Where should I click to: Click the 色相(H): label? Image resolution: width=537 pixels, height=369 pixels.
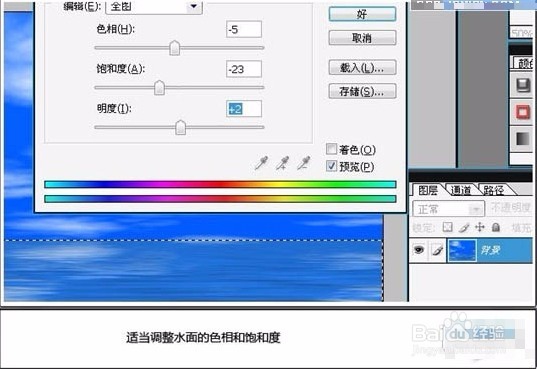pyautogui.click(x=115, y=29)
